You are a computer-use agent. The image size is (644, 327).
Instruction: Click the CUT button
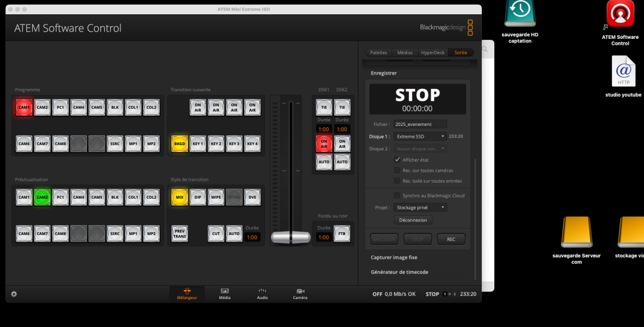click(216, 233)
